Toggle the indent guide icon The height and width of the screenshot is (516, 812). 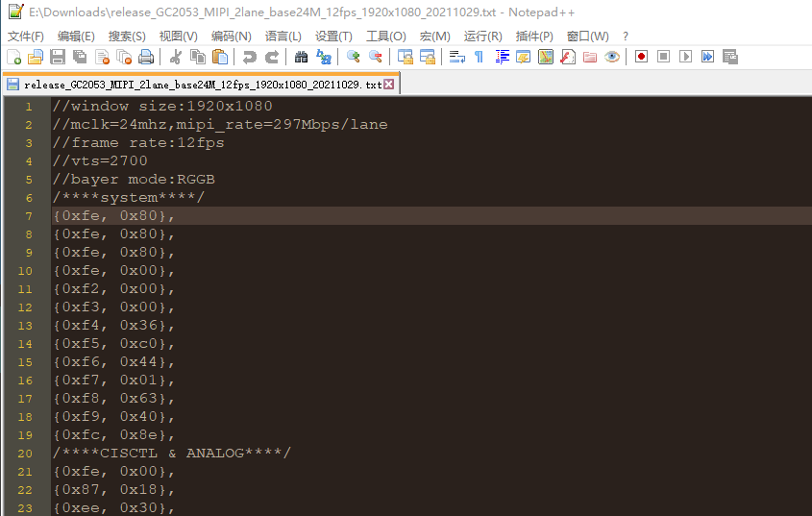502,57
